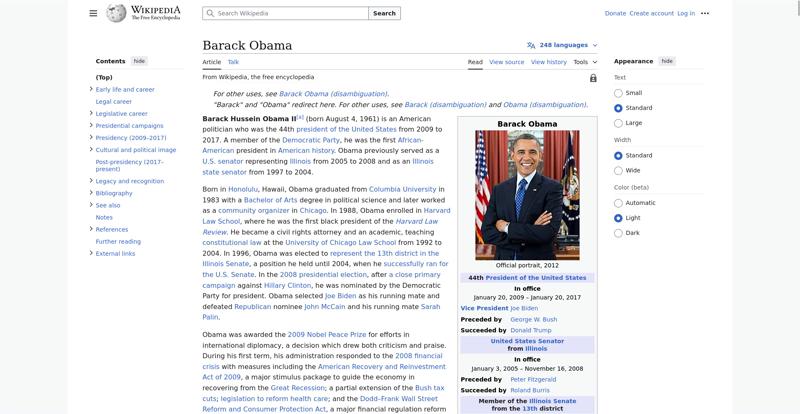The width and height of the screenshot is (800, 414).
Task: Open the View source tab
Action: (506, 62)
